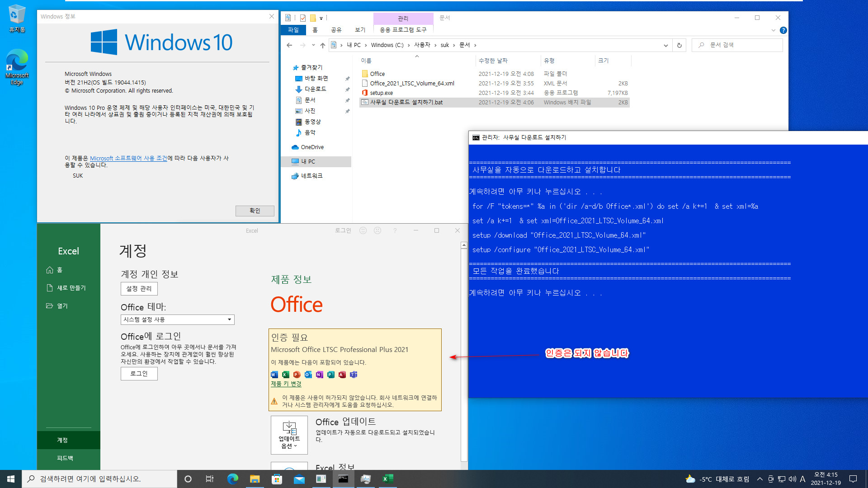Open the Recycle Bin desktop icon

17,19
